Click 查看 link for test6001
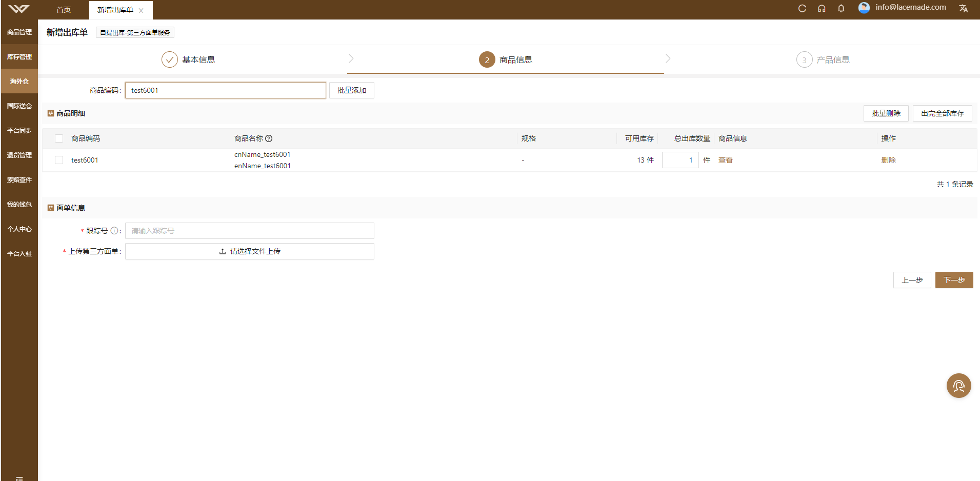The height and width of the screenshot is (481, 980). coord(726,160)
